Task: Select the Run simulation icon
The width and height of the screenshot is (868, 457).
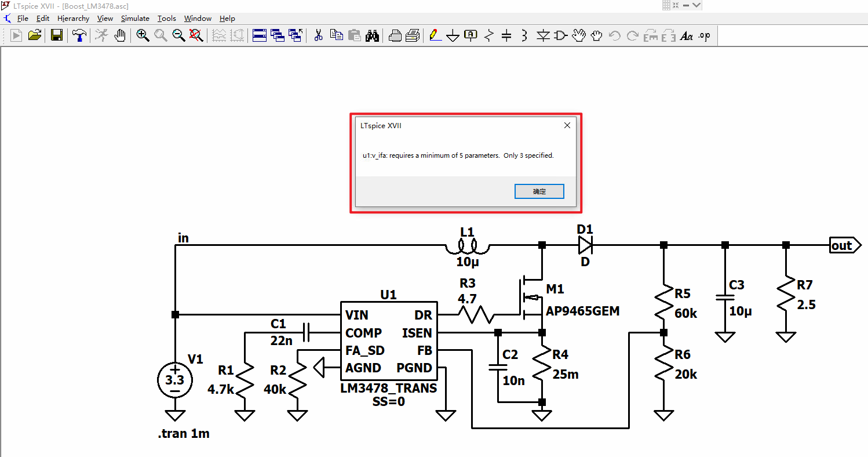Action: click(x=15, y=35)
